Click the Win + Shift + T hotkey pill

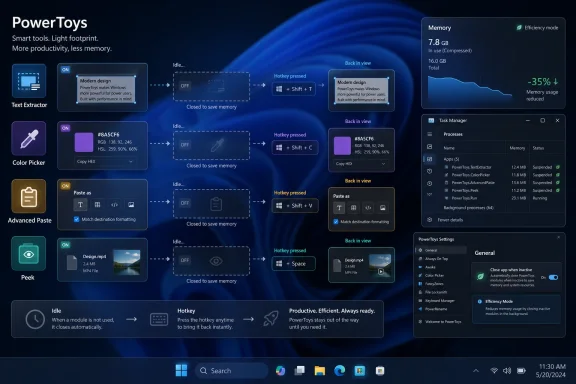(x=294, y=89)
